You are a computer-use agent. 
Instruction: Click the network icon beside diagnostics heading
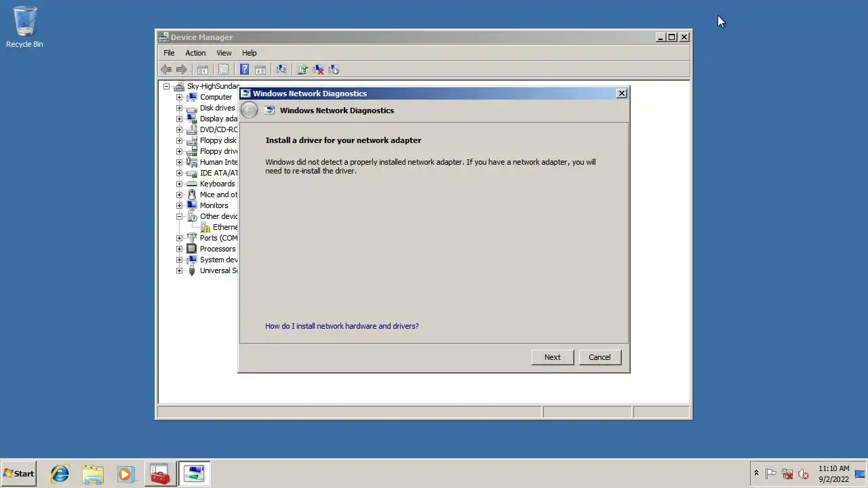click(x=269, y=110)
